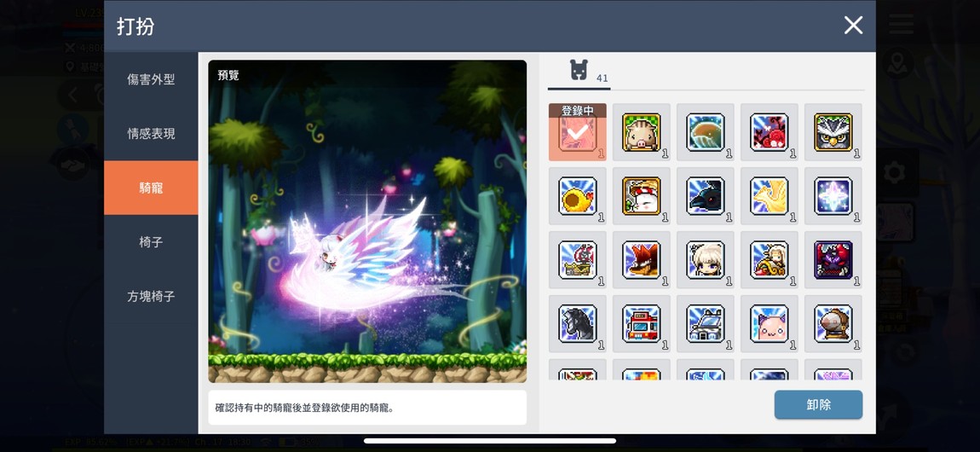Pick the black crow mount
The width and height of the screenshot is (980, 452).
click(705, 195)
